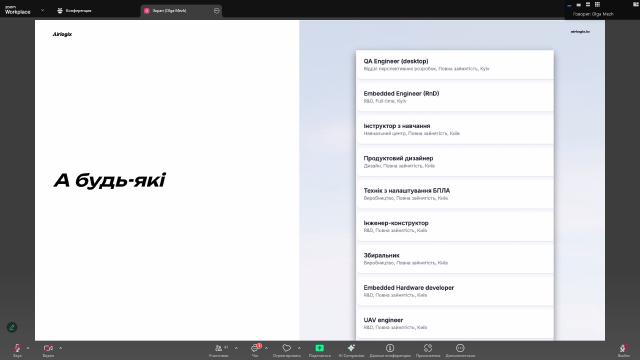640x360 pixels.
Task: Start video with the crossed camera icon
Action: (48, 349)
